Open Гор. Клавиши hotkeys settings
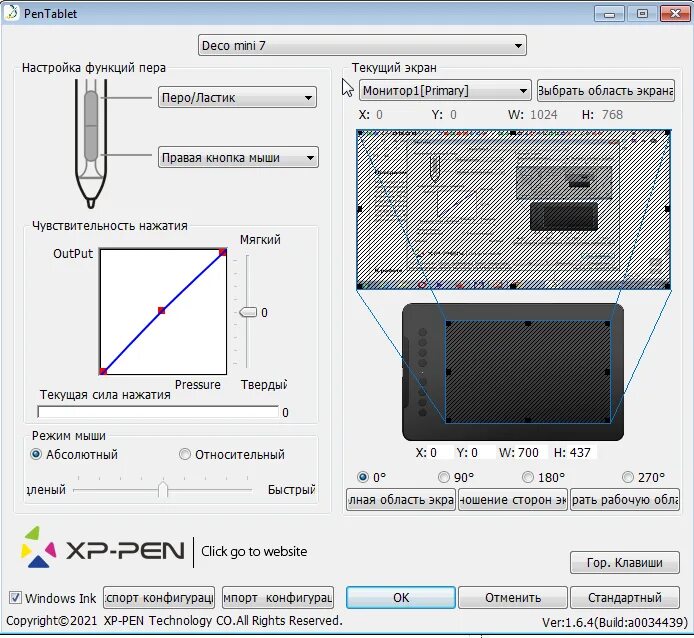694x638 pixels. pos(625,562)
